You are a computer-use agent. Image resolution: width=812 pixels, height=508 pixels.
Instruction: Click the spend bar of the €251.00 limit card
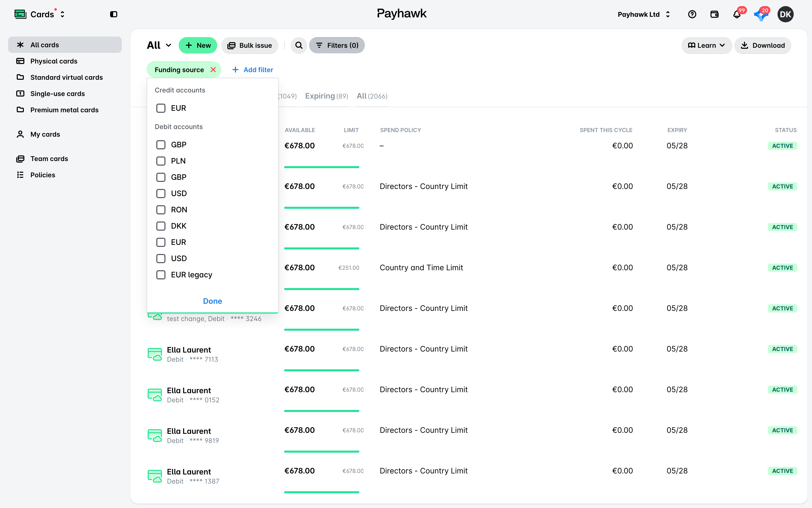(322, 289)
